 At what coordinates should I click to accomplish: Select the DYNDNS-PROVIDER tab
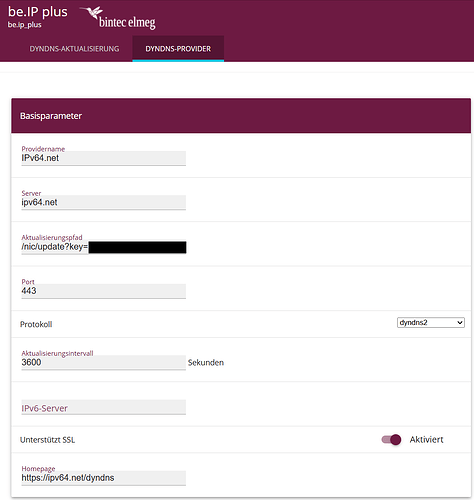(x=178, y=49)
